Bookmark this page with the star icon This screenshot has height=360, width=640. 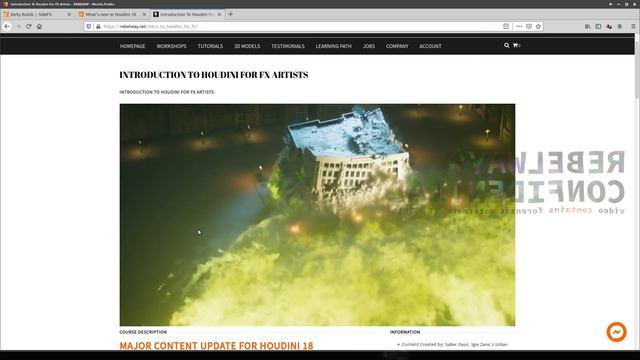point(538,26)
